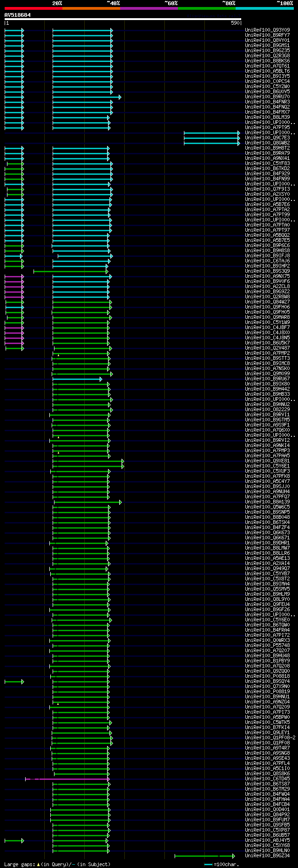Click the cyan alignment bar for Q9C7E3
The width and height of the screenshot is (298, 868).
coord(212,138)
